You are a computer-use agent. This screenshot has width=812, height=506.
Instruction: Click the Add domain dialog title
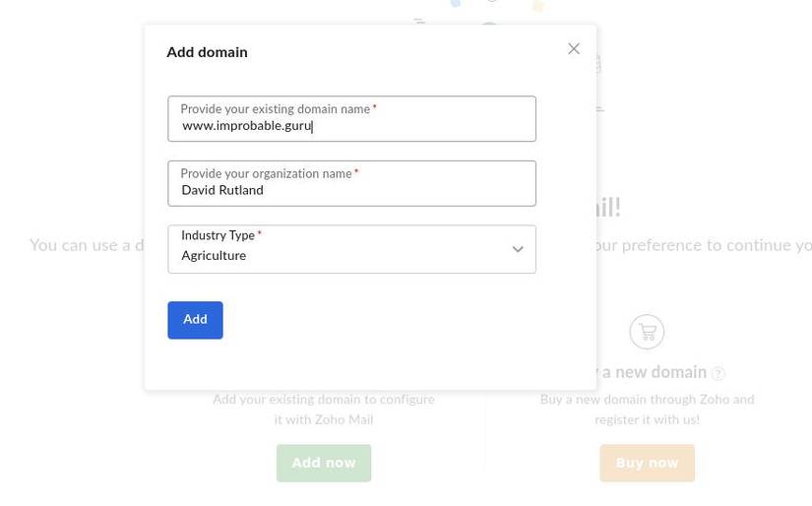pyautogui.click(x=207, y=52)
